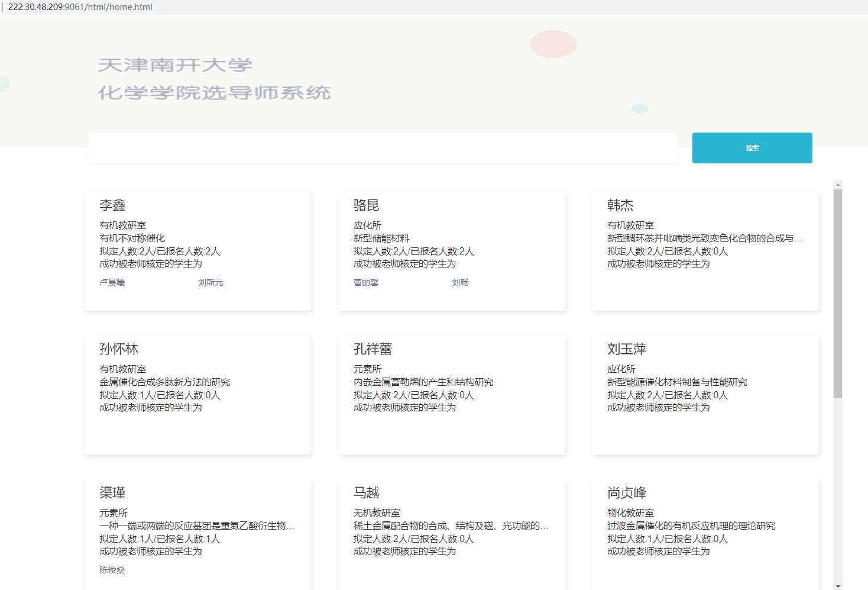Open mentor card for 骆昆
Image resolution: width=868 pixels, height=590 pixels.
point(451,251)
